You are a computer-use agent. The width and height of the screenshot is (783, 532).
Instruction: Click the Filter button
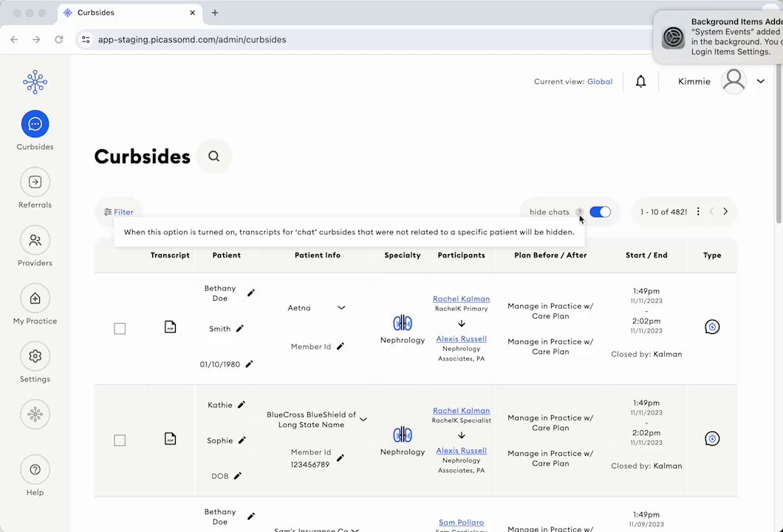[x=119, y=212]
